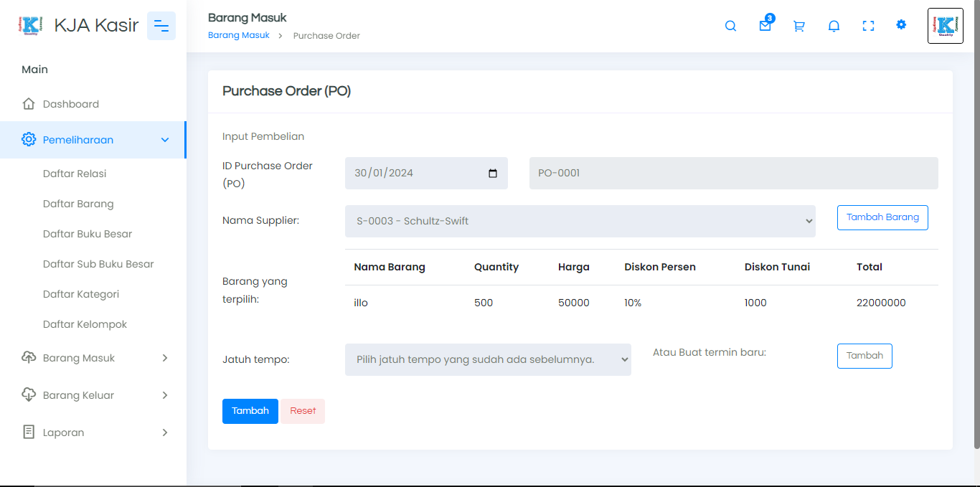Click the quantity cell 500
980x487 pixels.
pyautogui.click(x=484, y=303)
